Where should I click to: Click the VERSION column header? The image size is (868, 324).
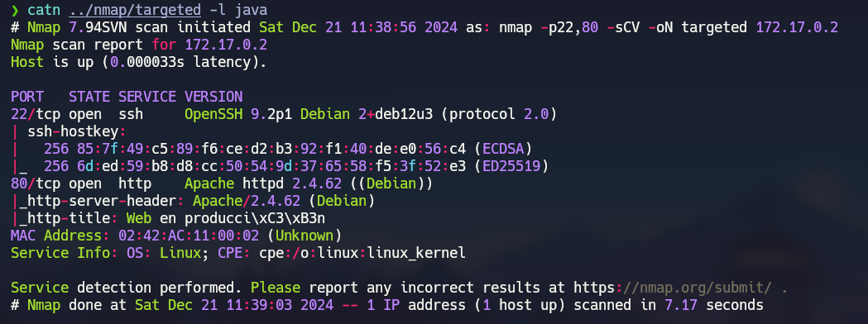click(x=213, y=97)
